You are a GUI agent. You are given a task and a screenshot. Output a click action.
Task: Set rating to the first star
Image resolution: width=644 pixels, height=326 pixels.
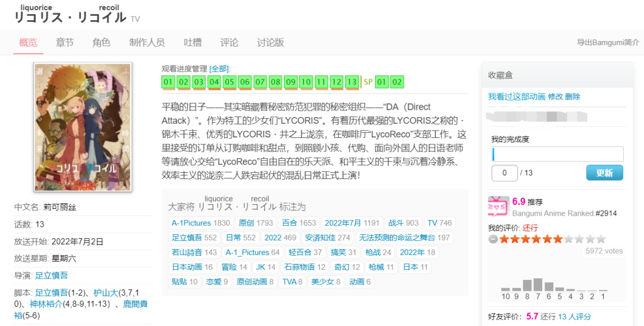[x=503, y=239]
